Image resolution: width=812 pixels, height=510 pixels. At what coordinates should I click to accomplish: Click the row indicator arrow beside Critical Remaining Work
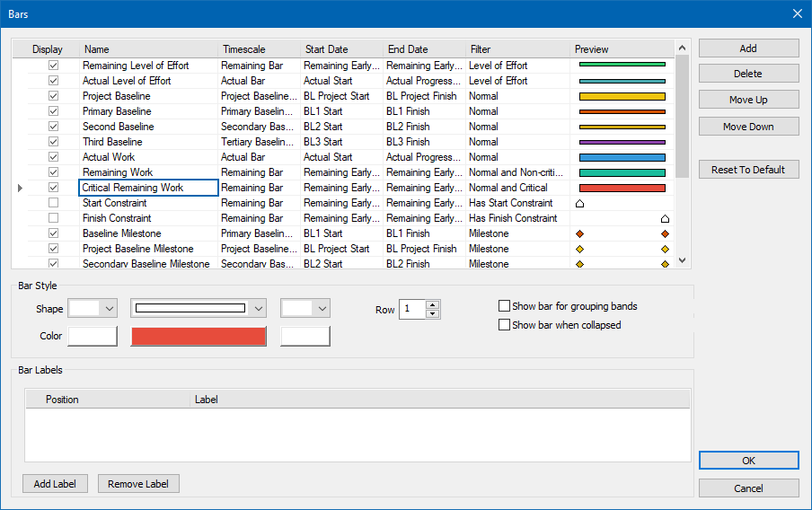pos(20,188)
